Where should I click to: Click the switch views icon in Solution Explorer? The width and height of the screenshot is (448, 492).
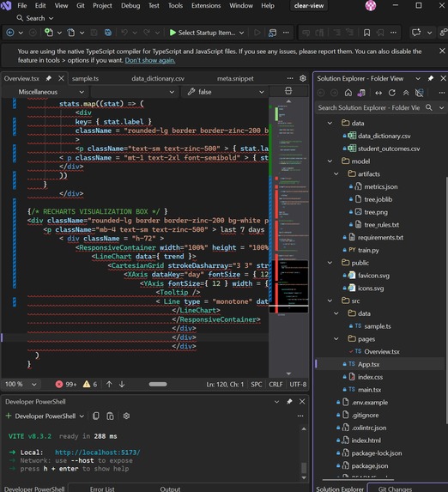361,93
